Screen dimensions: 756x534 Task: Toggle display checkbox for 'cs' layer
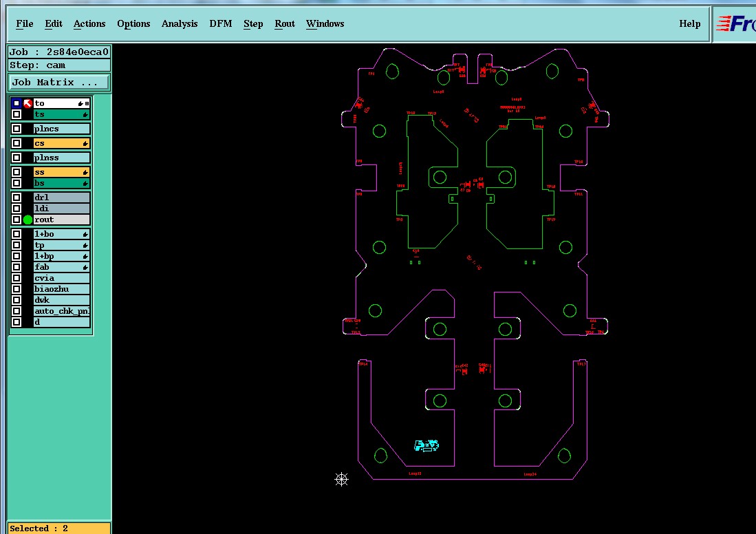17,143
